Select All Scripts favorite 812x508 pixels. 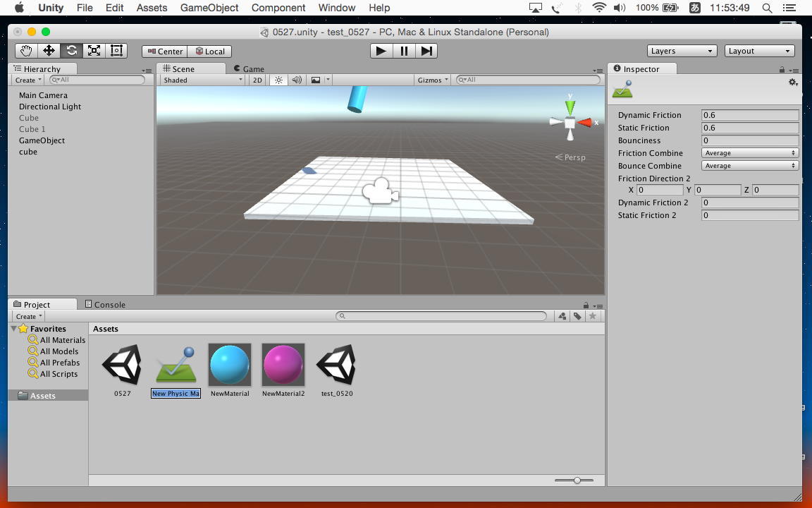pyautogui.click(x=53, y=374)
